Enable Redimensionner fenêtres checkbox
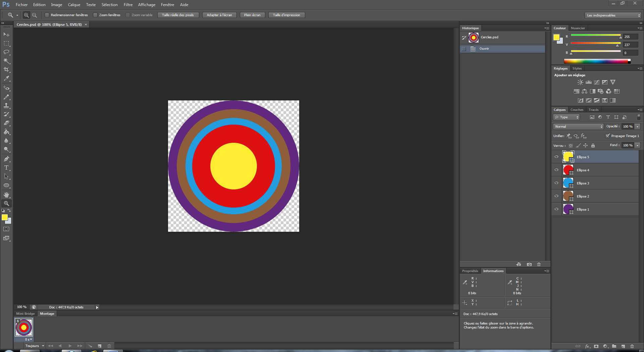The height and width of the screenshot is (352, 644). (47, 15)
